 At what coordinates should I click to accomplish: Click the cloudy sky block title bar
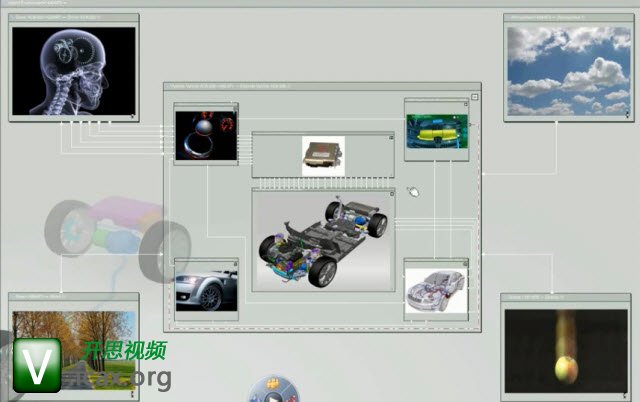click(569, 18)
